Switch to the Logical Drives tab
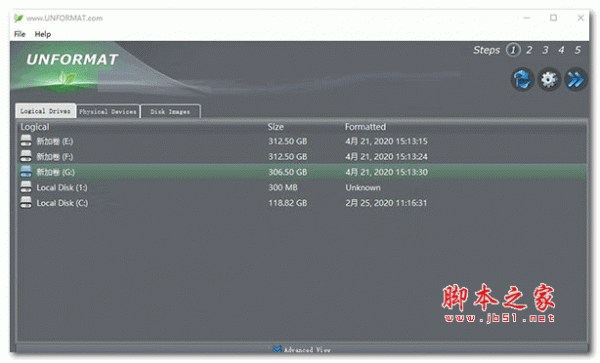This screenshot has height=363, width=600. point(46,111)
